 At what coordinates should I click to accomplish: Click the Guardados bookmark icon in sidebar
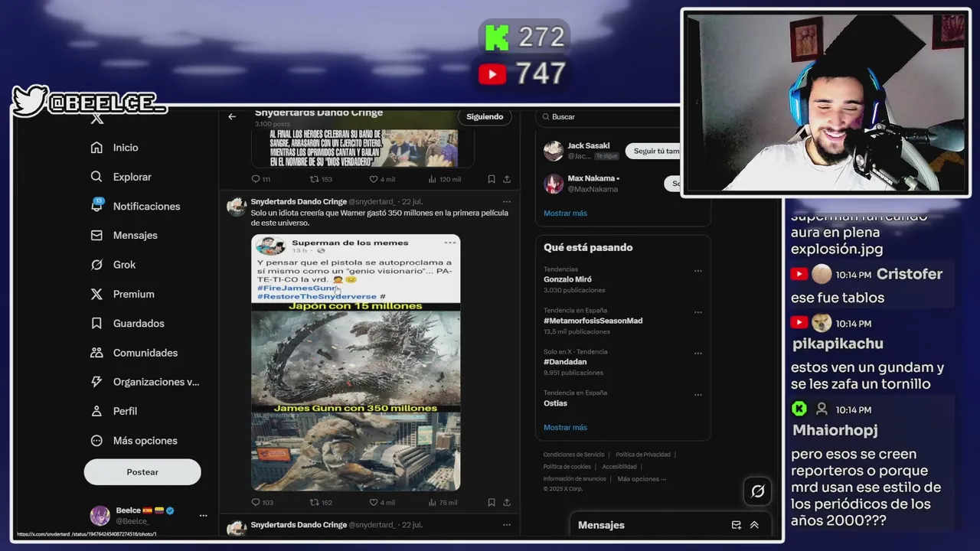[x=96, y=324]
